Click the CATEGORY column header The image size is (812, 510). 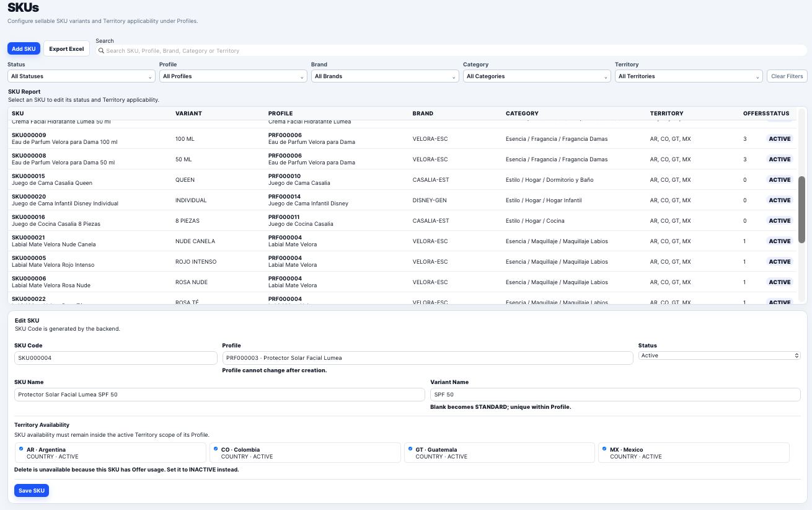point(522,114)
